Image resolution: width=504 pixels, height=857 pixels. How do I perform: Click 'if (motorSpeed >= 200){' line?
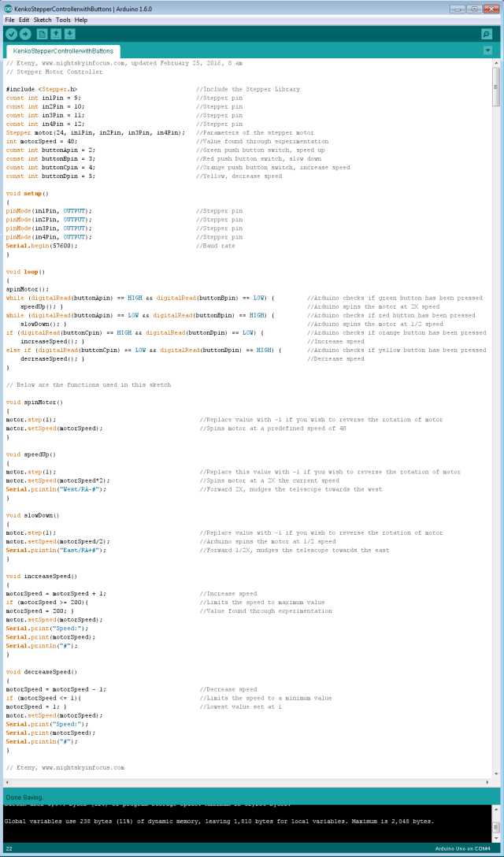47,603
